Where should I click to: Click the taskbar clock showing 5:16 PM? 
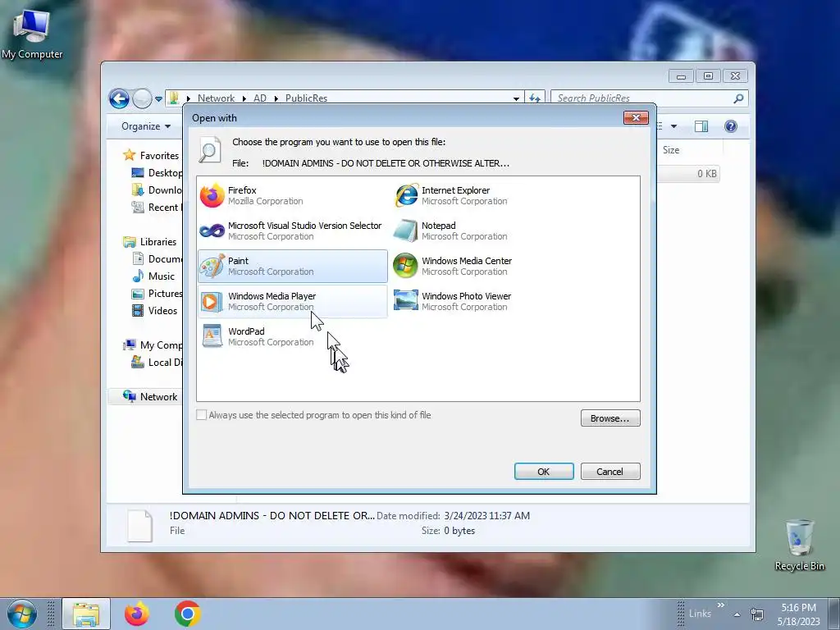click(798, 614)
